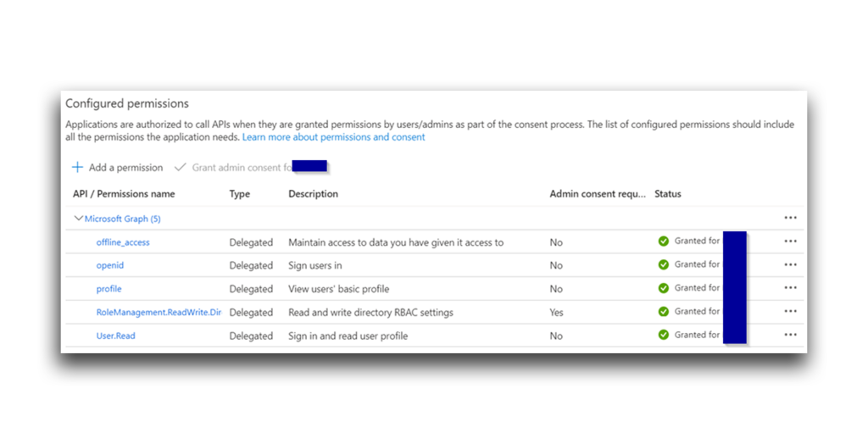Viewport: 868px width, 444px height.
Task: Open the profile permission link
Action: point(109,288)
